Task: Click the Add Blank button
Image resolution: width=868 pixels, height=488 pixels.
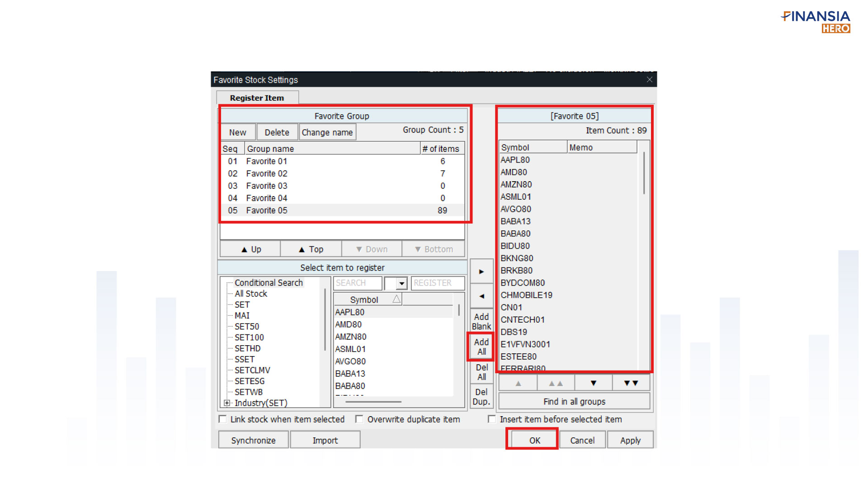Action: tap(481, 321)
